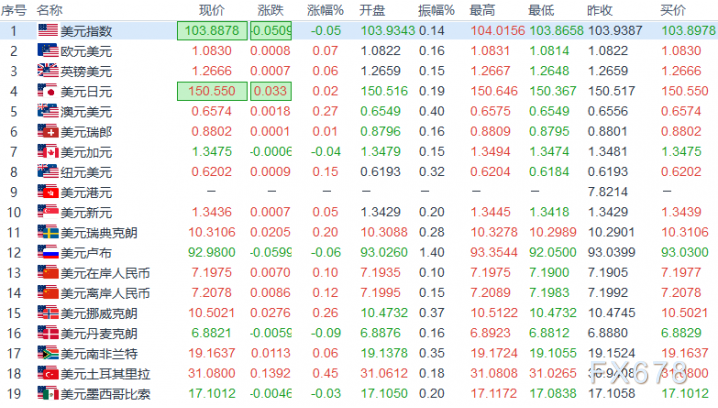Click the Turkey flag icon for 美元土耳其里拉

point(48,373)
